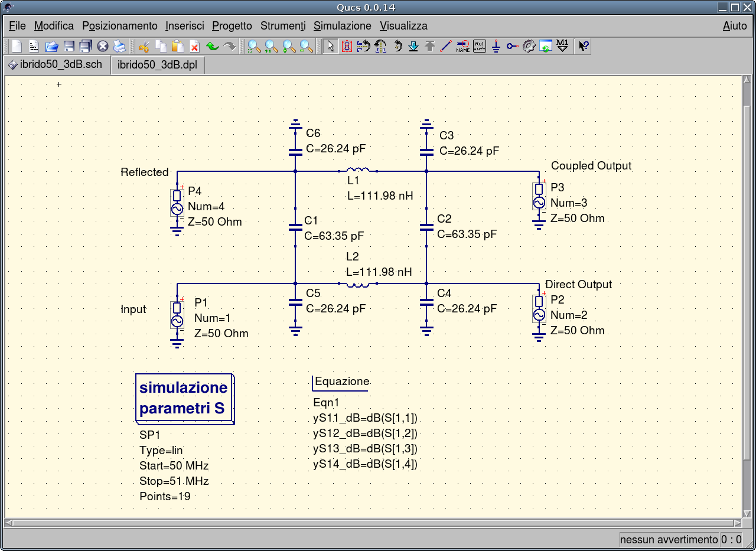Set a graph marker with M1 icon
The height and width of the screenshot is (551, 756).
point(562,46)
